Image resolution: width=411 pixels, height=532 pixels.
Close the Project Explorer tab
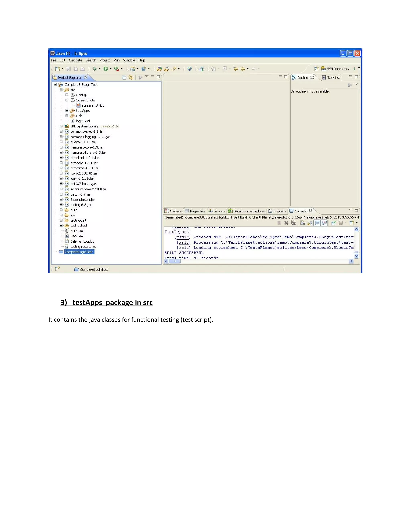tap(86, 77)
